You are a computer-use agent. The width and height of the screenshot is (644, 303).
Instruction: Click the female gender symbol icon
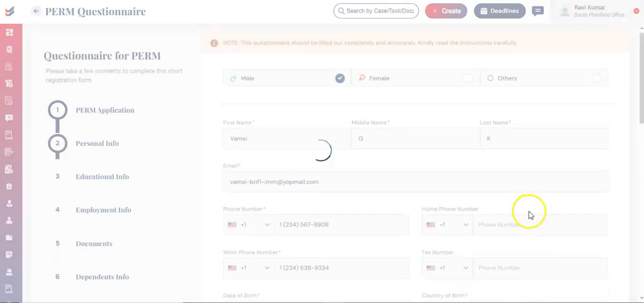[362, 78]
